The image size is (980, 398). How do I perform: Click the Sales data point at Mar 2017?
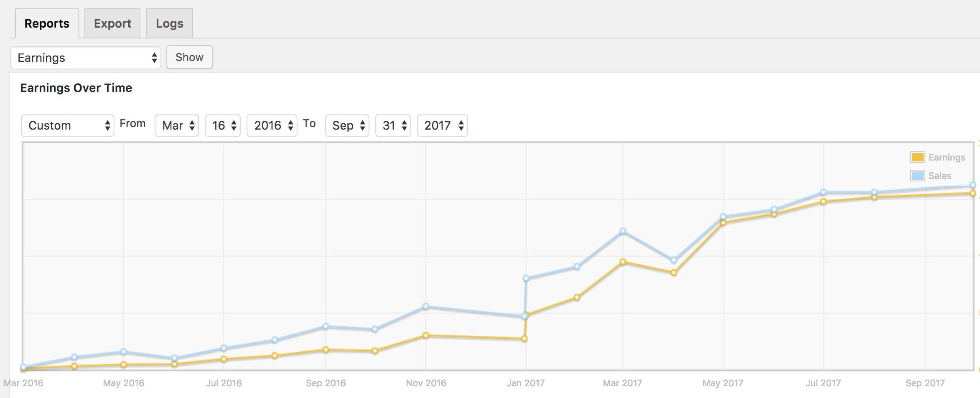[623, 231]
